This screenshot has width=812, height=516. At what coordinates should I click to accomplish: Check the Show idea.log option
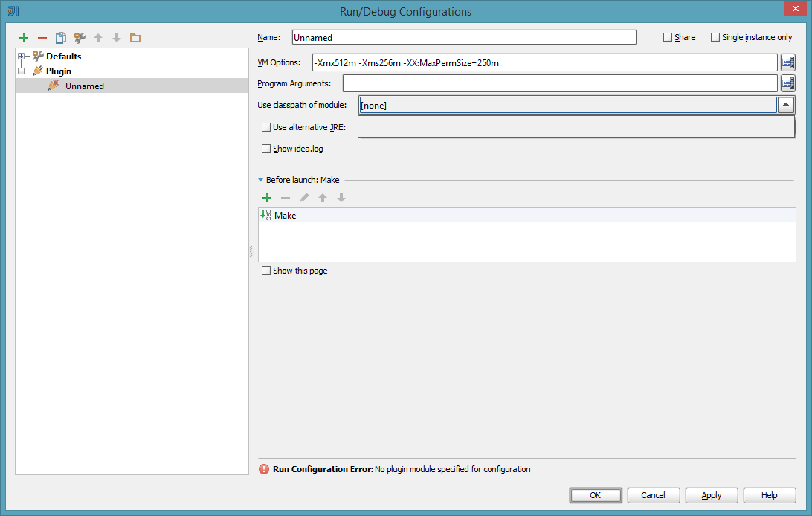pos(266,149)
